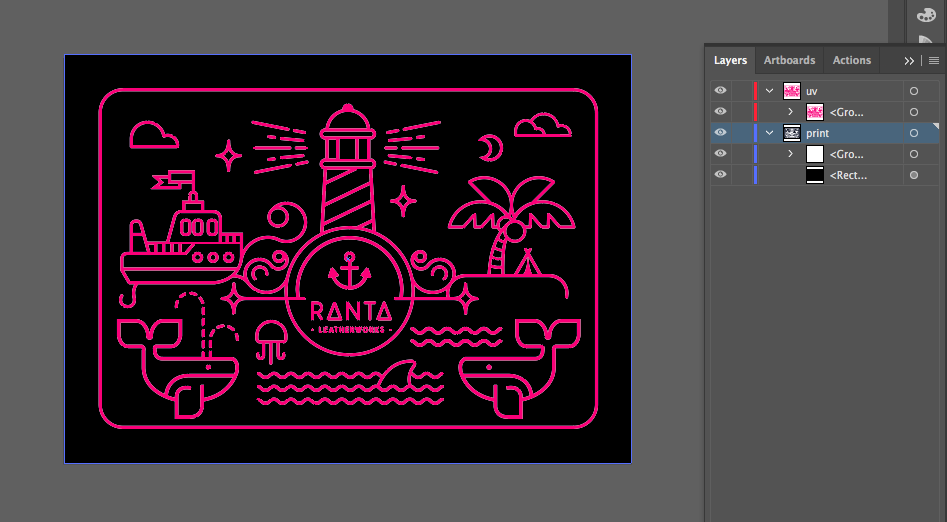Image resolution: width=947 pixels, height=522 pixels.
Task: Open the Layers panel menu icon
Action: pos(934,60)
